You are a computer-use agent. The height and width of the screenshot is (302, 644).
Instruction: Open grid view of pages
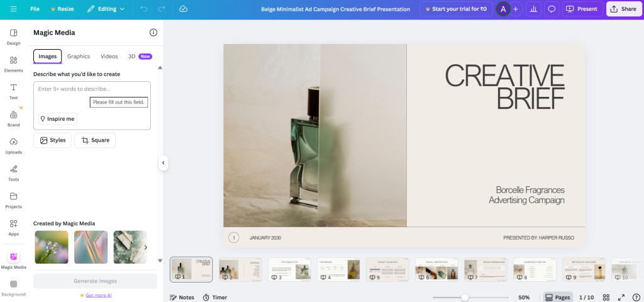point(606,298)
